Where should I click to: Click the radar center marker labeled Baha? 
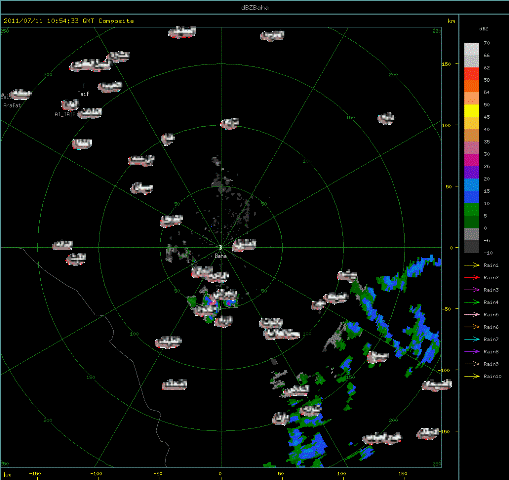click(220, 248)
